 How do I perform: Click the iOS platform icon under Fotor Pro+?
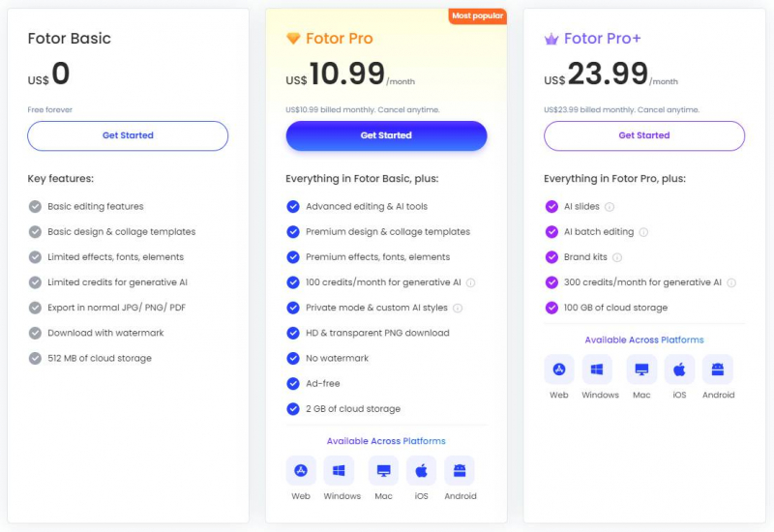coord(679,369)
